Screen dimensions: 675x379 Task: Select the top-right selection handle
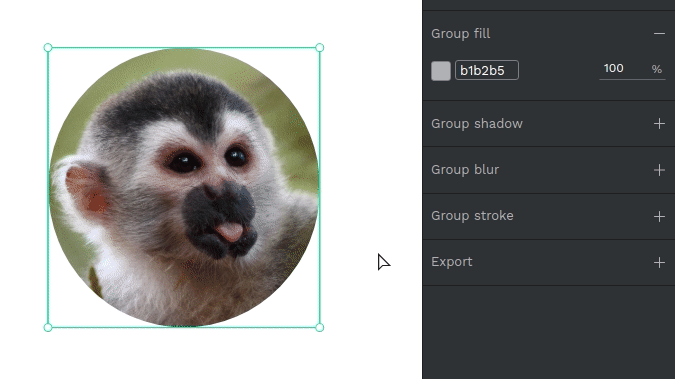(x=319, y=47)
